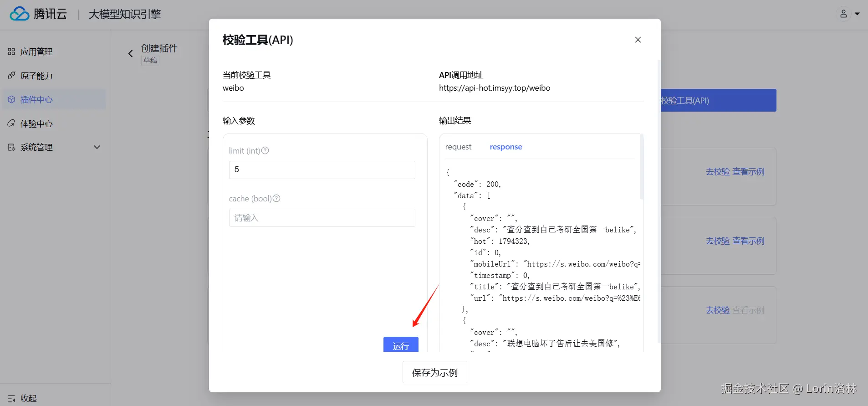The height and width of the screenshot is (406, 868).
Task: Click the "timestamp": 0 response line
Action: click(500, 275)
